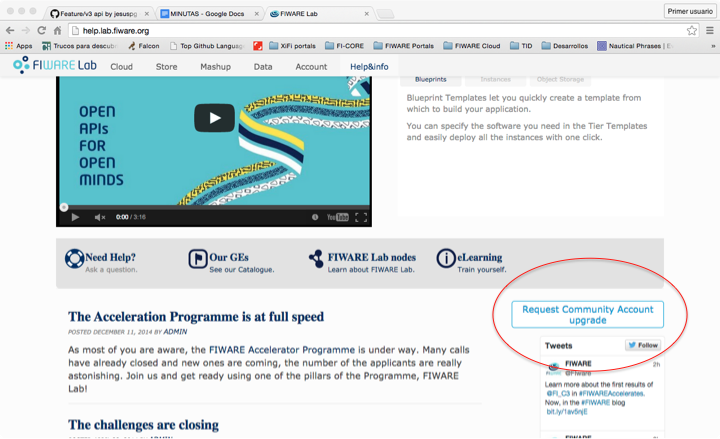This screenshot has width=720, height=439.
Task: Open 'The challenges are closing' post
Action: [x=143, y=425]
